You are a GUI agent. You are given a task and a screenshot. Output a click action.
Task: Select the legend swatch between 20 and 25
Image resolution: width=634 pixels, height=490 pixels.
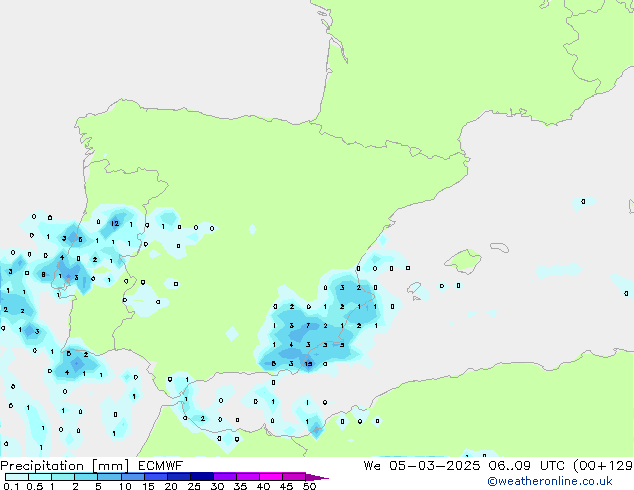tap(179, 477)
